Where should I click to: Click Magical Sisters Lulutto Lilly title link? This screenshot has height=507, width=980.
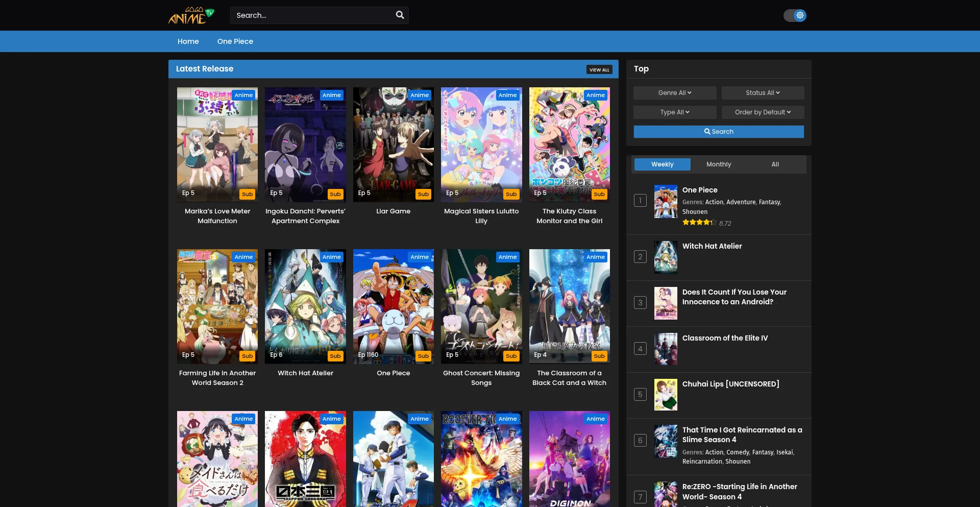click(481, 216)
